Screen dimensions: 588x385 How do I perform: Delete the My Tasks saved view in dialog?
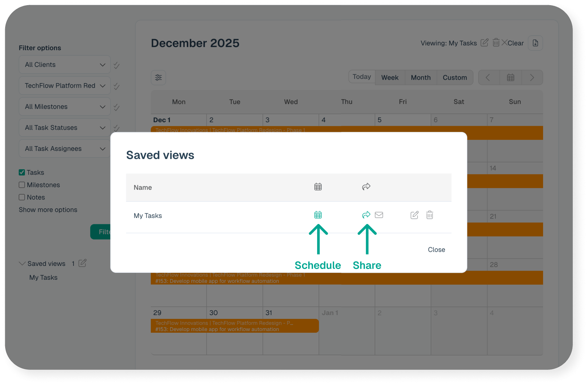pos(430,215)
